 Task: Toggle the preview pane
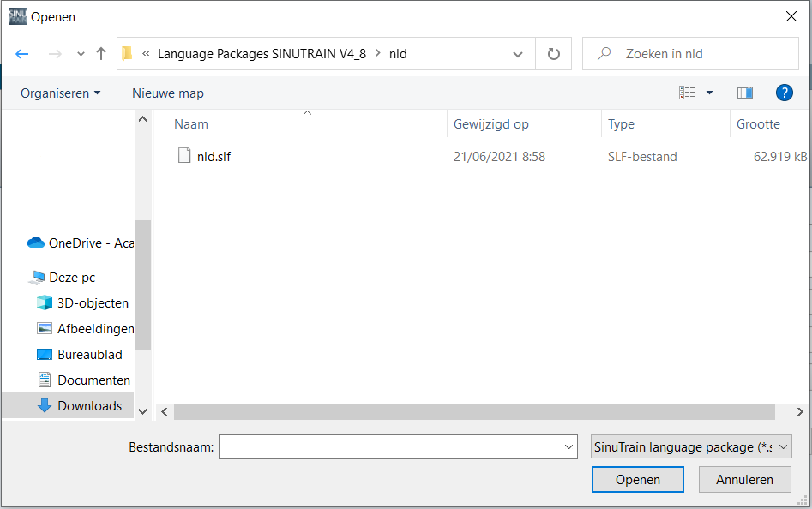(744, 93)
